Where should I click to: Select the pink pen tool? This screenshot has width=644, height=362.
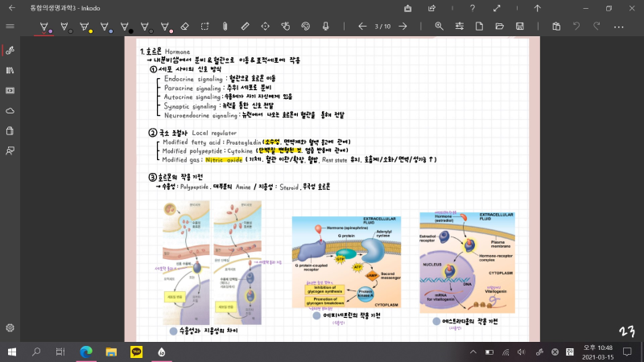tap(166, 27)
